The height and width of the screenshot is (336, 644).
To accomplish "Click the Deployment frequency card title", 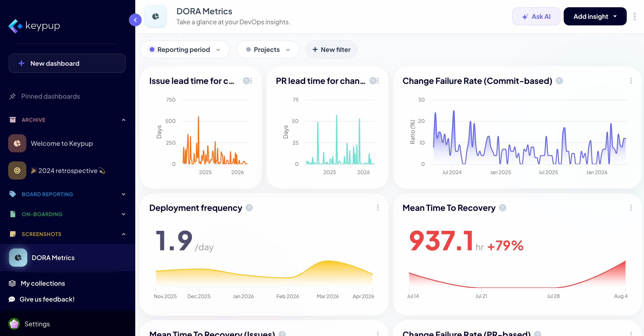I will (196, 208).
